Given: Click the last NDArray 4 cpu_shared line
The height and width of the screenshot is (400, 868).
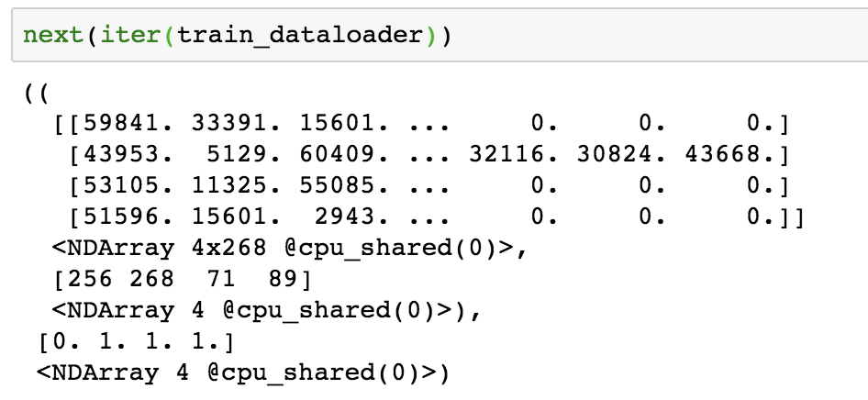Looking at the screenshot, I should point(242,372).
